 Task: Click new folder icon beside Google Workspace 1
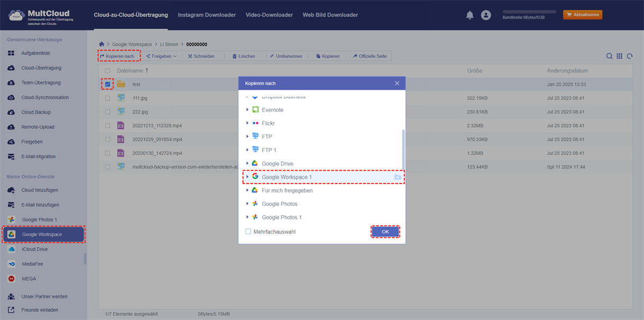397,177
